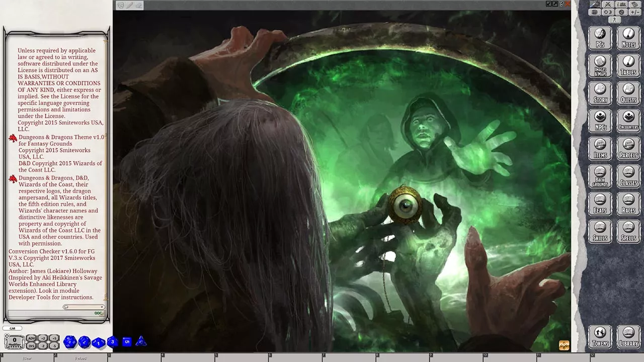This screenshot has height=362, width=644.
Task: Open the Combat Tracker crossed-swords icon
Action: [608, 5]
